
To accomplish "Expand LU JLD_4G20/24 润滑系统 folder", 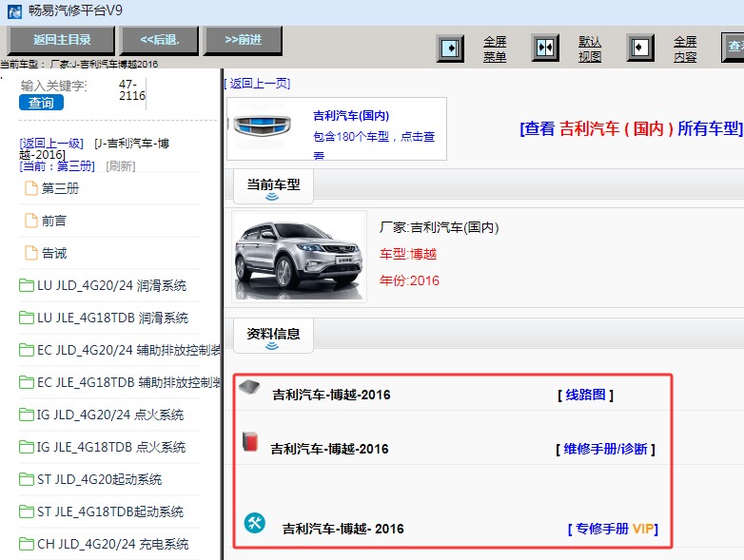I will click(103, 285).
